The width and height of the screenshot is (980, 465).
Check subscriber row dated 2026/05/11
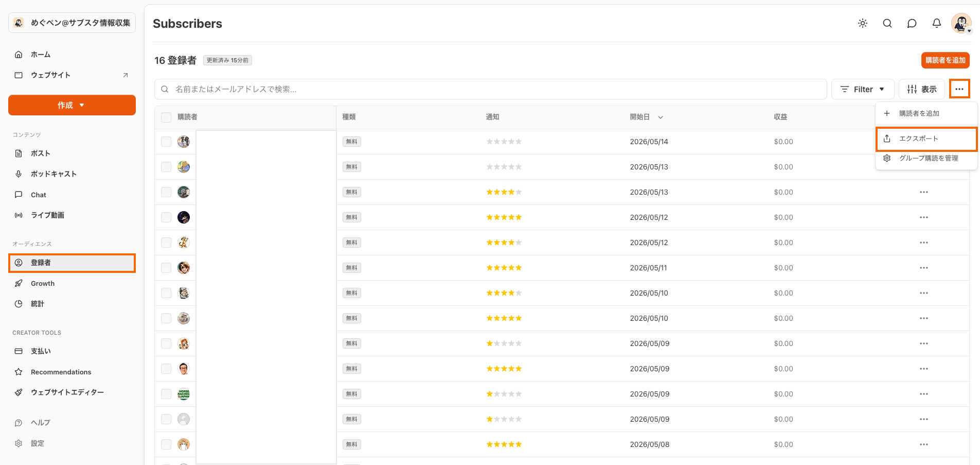click(x=166, y=268)
